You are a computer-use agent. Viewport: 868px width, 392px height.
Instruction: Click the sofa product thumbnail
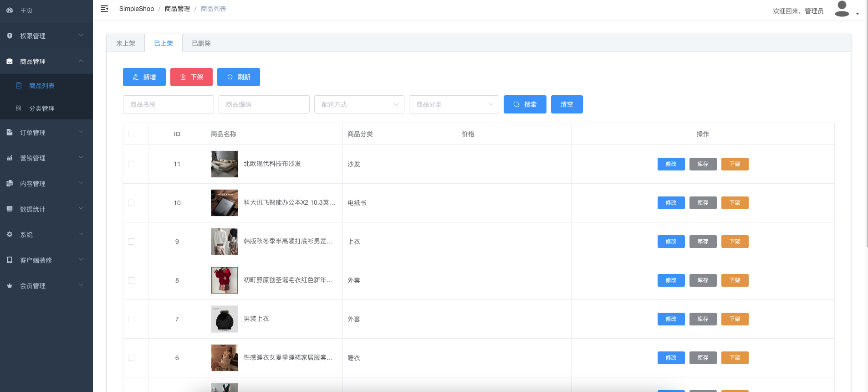click(x=225, y=164)
